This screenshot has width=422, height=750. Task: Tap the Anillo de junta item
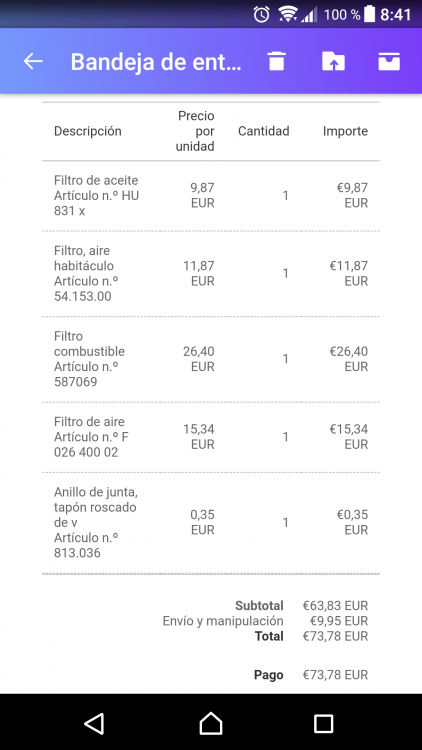click(x=96, y=522)
